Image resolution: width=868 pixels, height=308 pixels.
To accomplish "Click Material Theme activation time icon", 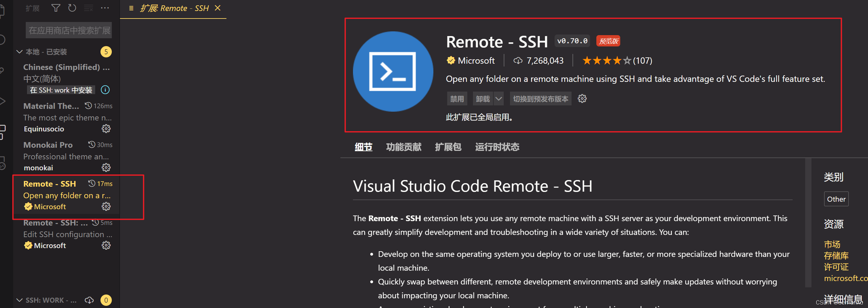I will point(88,106).
